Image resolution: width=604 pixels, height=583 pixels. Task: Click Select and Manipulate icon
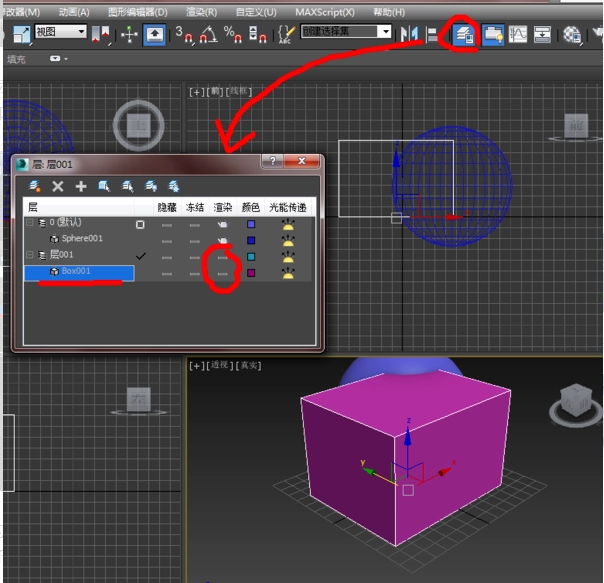pyautogui.click(x=129, y=35)
